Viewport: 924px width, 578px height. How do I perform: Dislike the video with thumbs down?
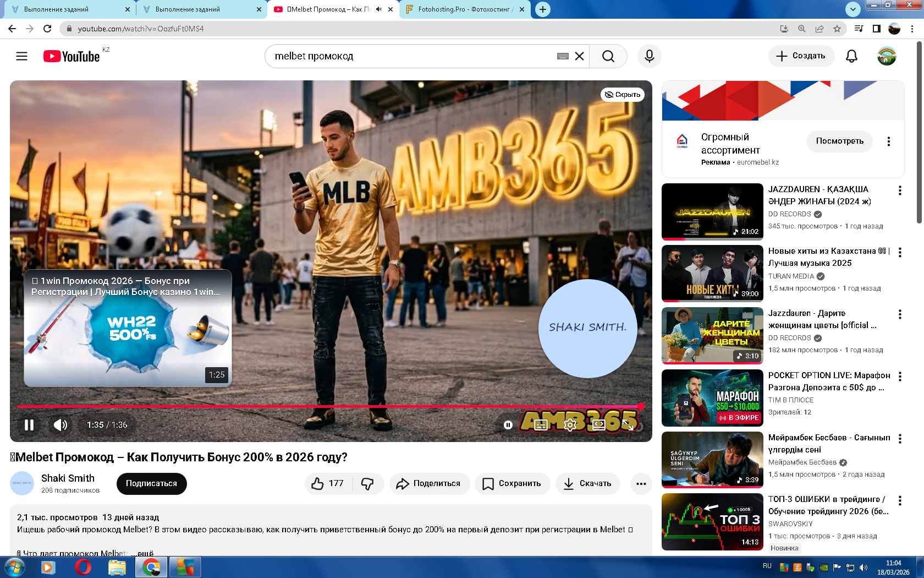pyautogui.click(x=367, y=483)
